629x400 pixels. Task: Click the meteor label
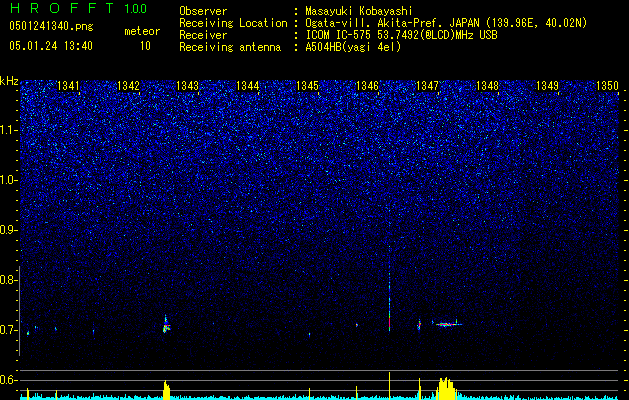tap(142, 31)
